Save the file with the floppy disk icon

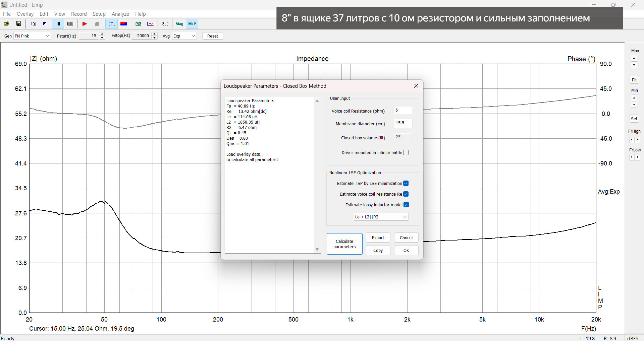pyautogui.click(x=19, y=24)
